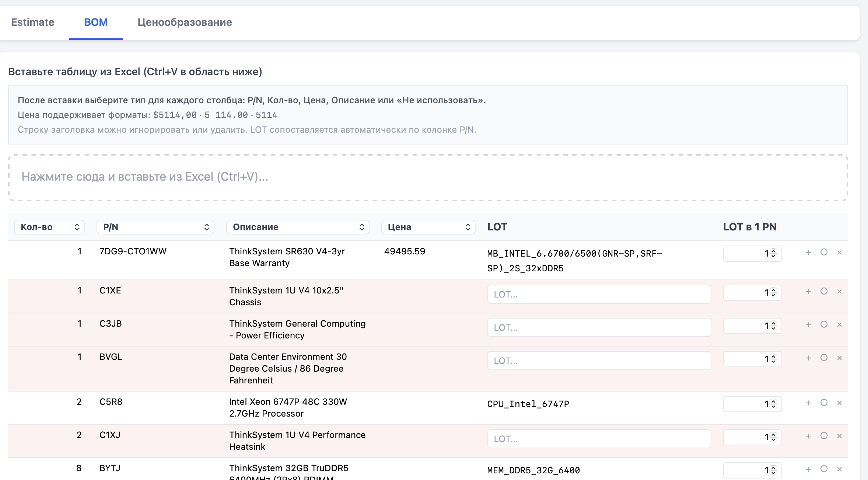Click circle icon in C5R8 row
Viewport: 868px width, 480px height.
[x=824, y=403]
